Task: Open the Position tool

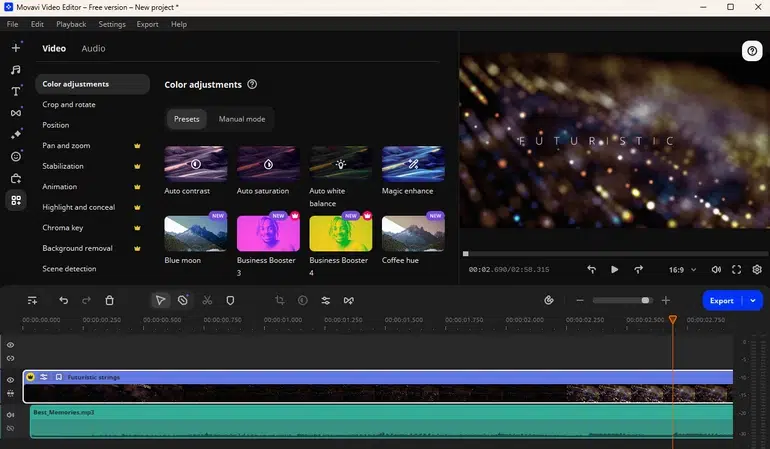Action: point(55,125)
